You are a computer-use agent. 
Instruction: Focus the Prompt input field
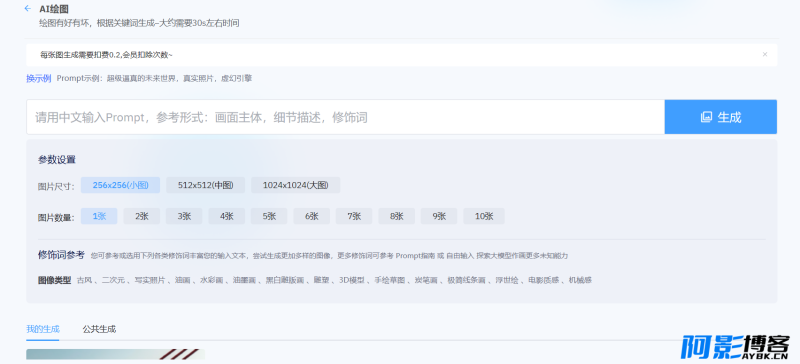[345, 117]
